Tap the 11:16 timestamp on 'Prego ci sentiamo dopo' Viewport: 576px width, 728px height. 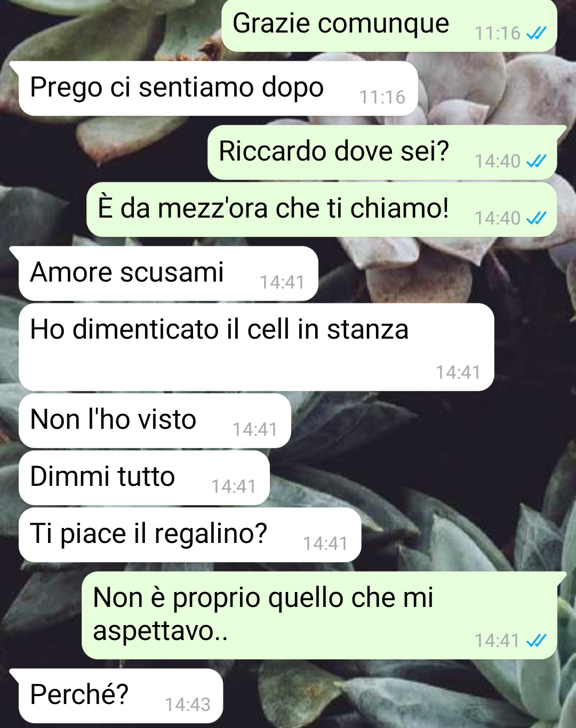(382, 97)
